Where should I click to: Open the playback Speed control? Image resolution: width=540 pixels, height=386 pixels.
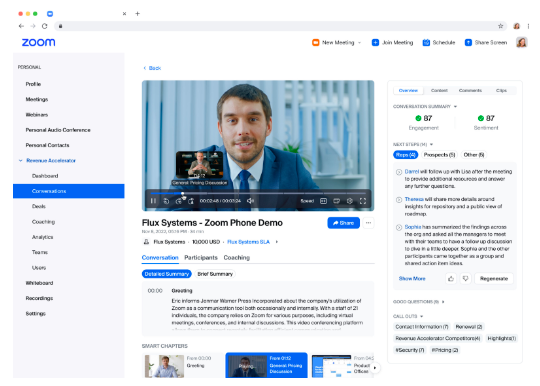click(x=307, y=201)
